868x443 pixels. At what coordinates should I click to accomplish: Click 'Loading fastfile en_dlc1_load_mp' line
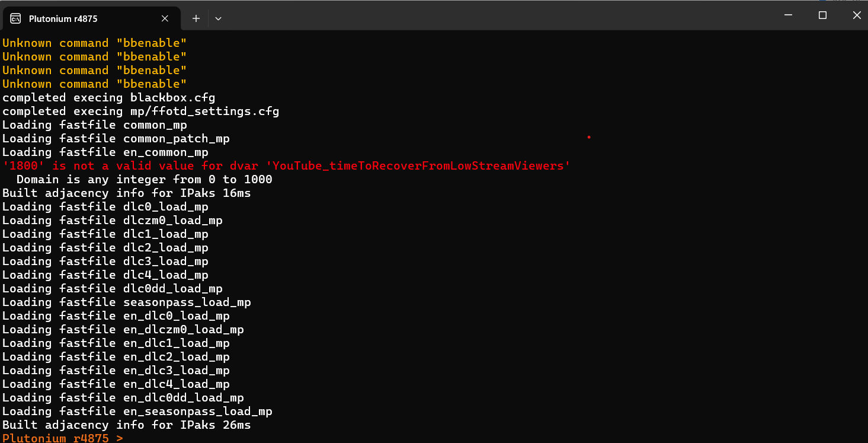(x=116, y=343)
